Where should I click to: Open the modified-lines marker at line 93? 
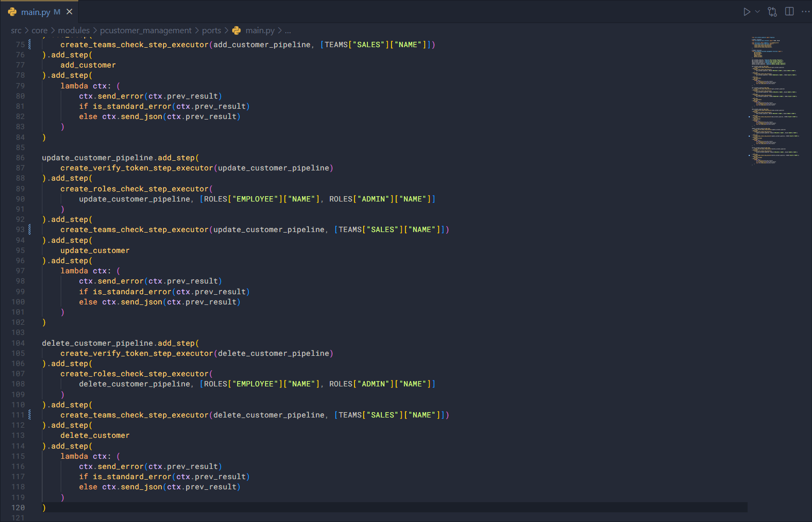pyautogui.click(x=29, y=229)
